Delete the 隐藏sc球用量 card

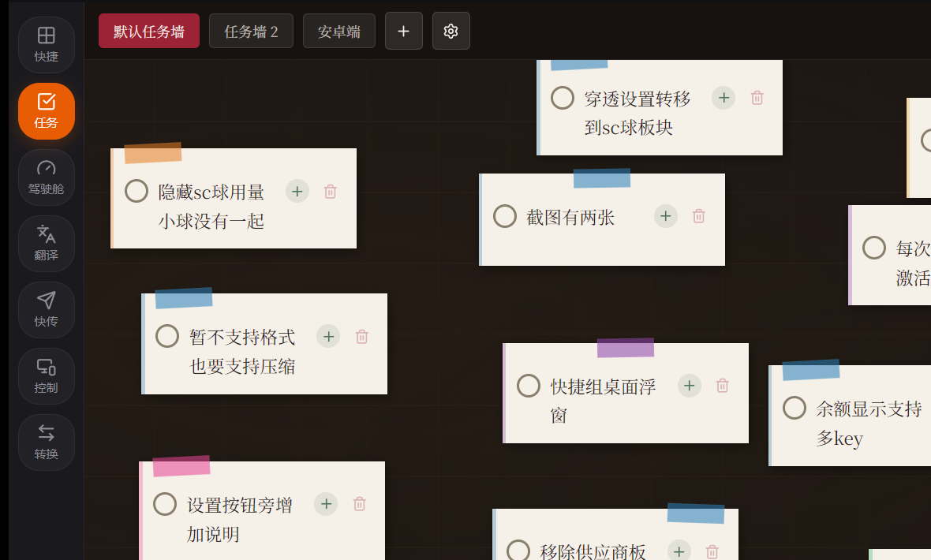pos(331,192)
